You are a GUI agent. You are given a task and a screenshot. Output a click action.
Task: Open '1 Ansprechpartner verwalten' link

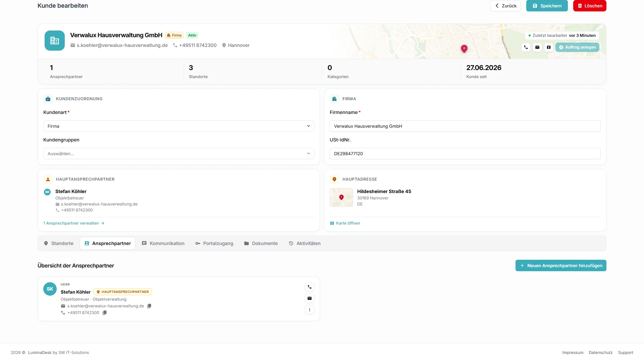(74, 223)
